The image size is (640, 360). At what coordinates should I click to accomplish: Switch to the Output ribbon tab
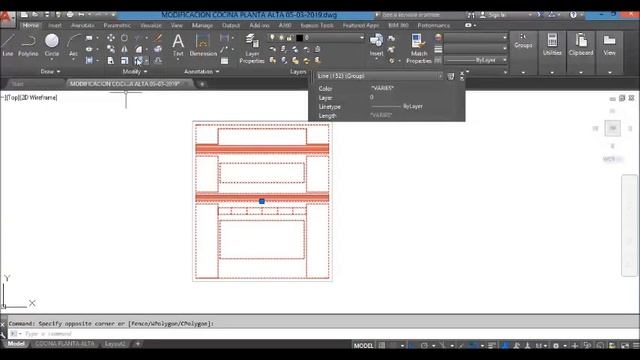231,25
